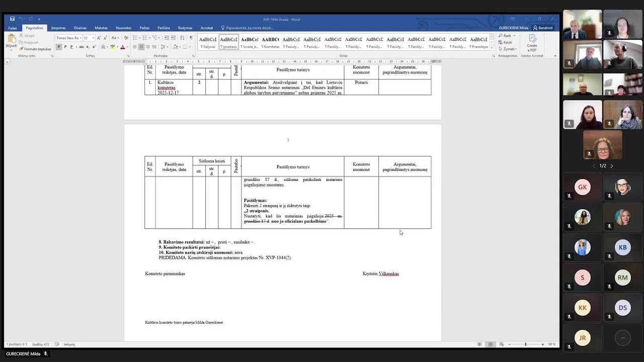
Task: Open the Quick Access Toolbar customize dropdown
Action: click(39, 19)
